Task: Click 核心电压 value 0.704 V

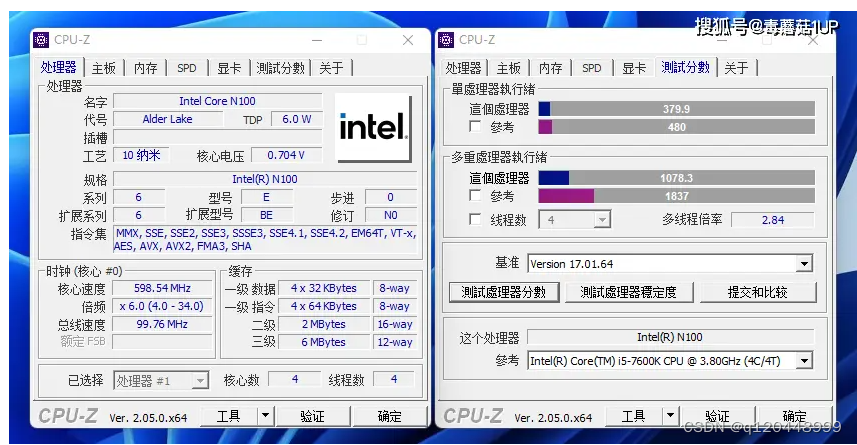Action: [286, 155]
